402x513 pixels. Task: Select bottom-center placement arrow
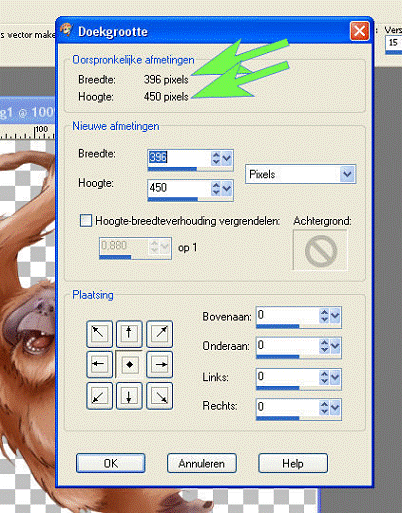tap(129, 396)
